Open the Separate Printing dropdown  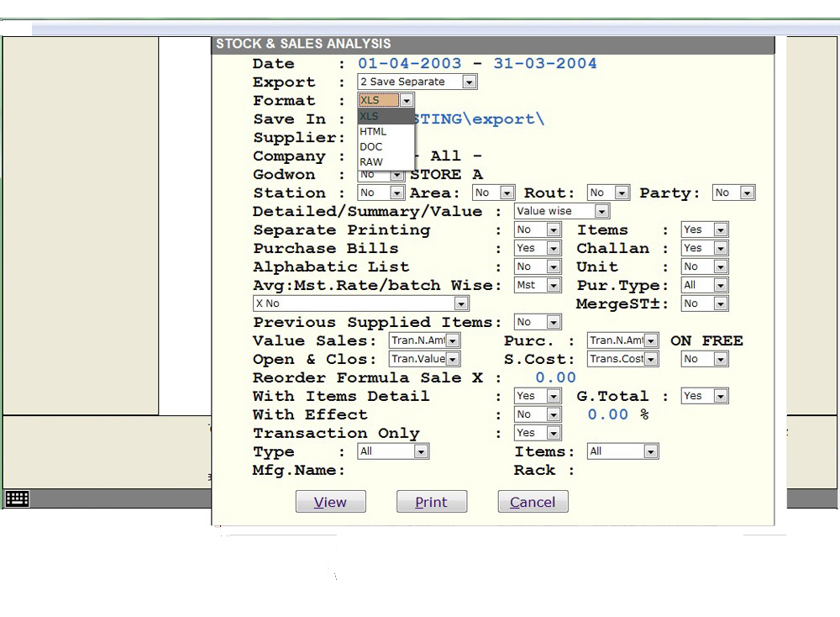[x=538, y=229]
